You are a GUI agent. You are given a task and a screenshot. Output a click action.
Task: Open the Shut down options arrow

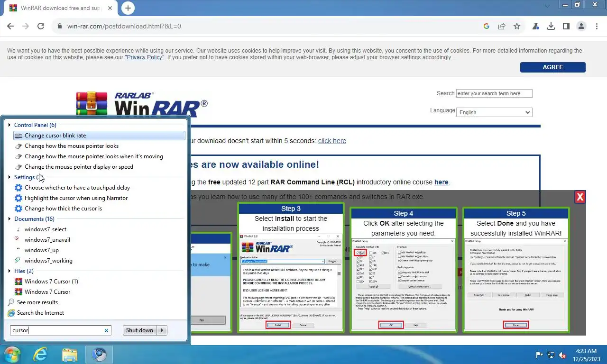point(162,330)
